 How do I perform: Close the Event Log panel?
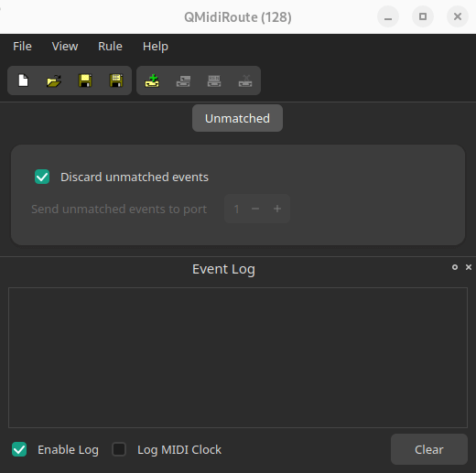click(469, 267)
